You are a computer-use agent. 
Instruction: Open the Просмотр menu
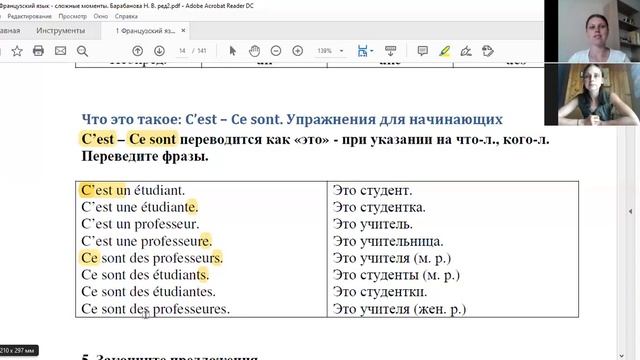73,16
